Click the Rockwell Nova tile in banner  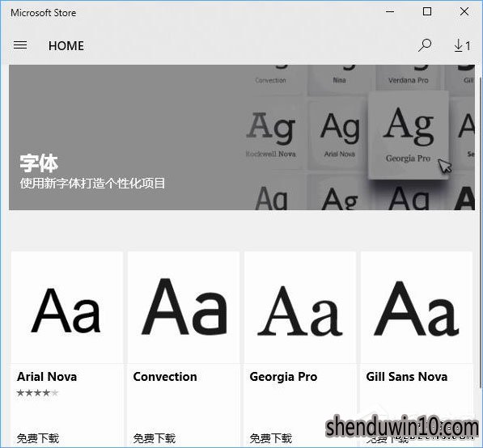[271, 134]
